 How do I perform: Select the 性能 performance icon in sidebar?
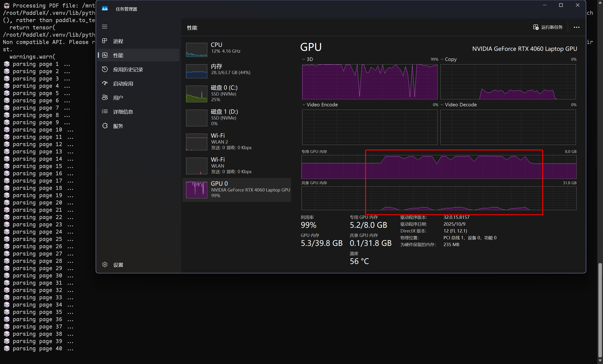click(105, 55)
